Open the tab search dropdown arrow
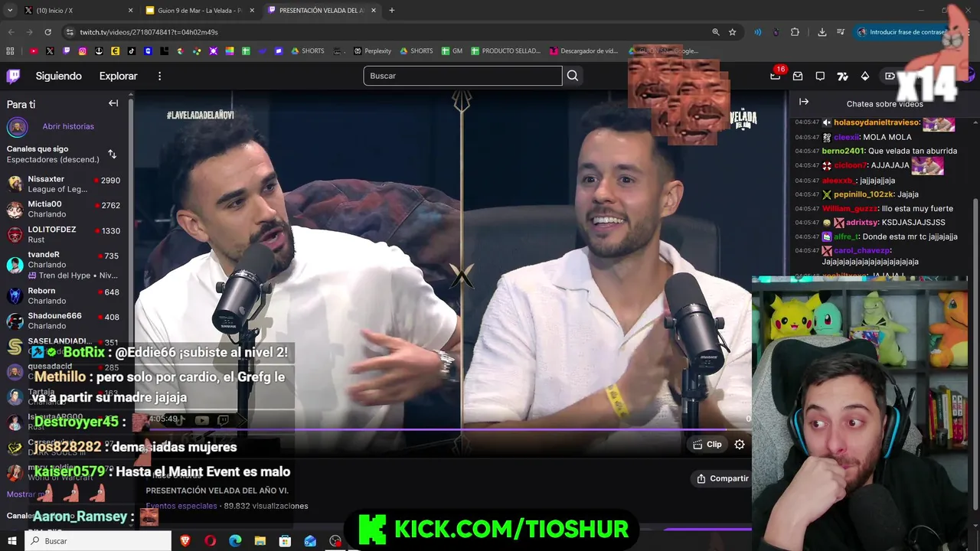The image size is (980, 551). 10,11
